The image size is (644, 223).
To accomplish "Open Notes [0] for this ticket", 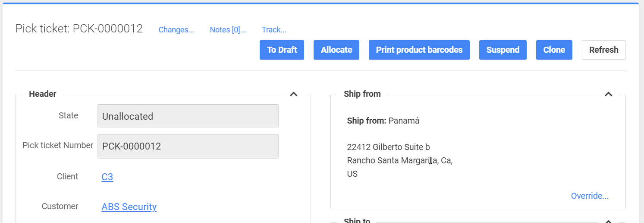I will point(228,30).
